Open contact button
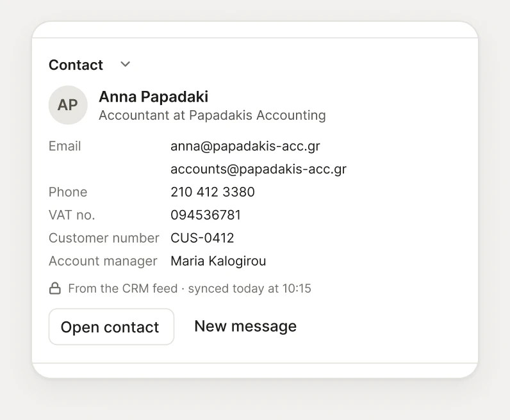510x420 pixels. click(111, 327)
